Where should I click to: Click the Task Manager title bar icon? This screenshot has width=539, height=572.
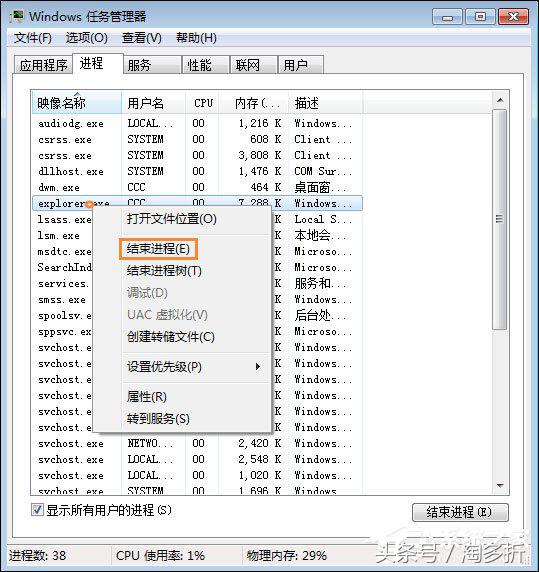16,17
